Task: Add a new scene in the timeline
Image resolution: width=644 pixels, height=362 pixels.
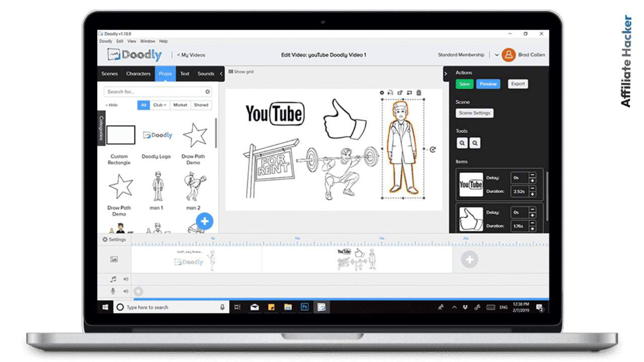Action: click(x=469, y=259)
